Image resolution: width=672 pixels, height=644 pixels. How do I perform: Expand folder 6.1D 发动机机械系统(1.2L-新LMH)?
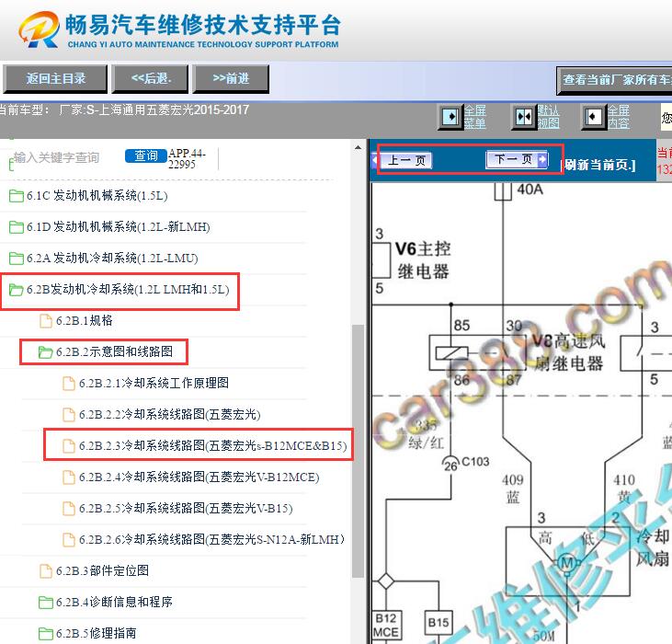coord(119,227)
